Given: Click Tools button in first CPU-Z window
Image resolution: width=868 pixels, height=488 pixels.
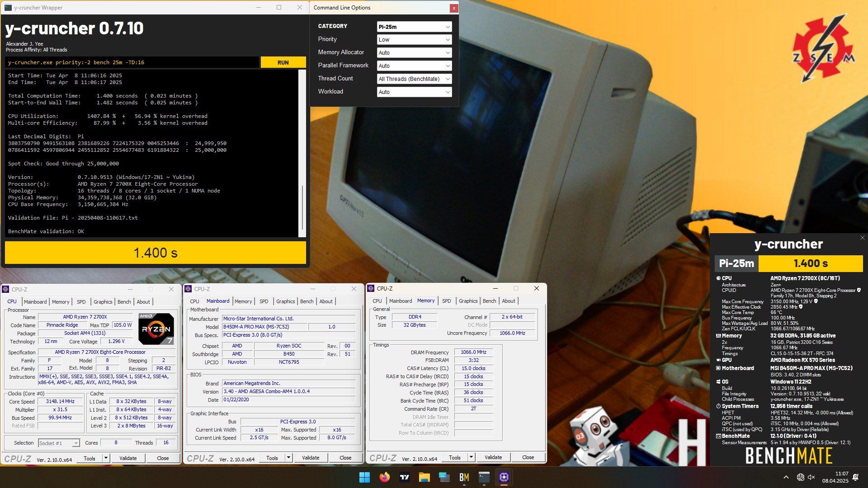Looking at the screenshot, I should 90,458.
